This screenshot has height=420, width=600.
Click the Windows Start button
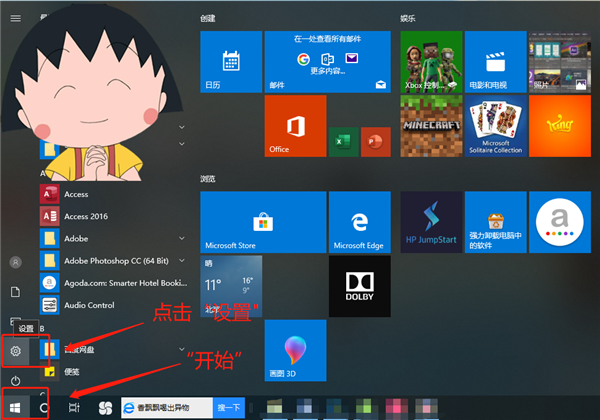tap(14, 407)
